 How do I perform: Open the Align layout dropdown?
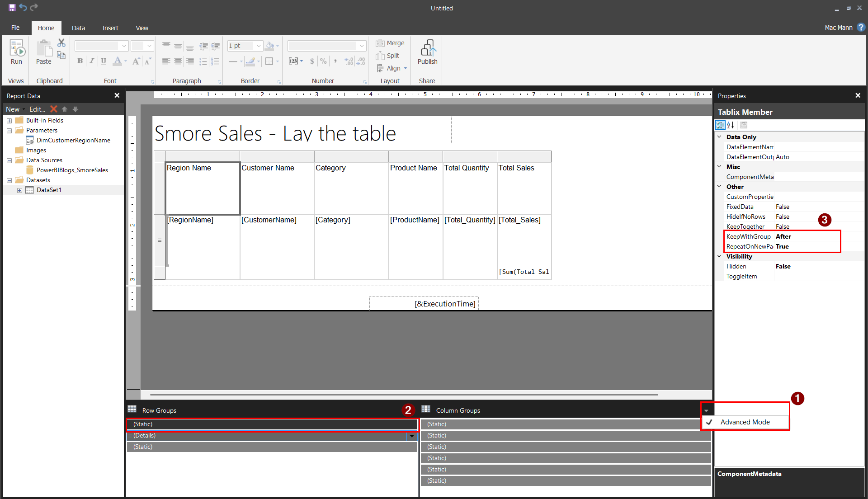tap(392, 68)
